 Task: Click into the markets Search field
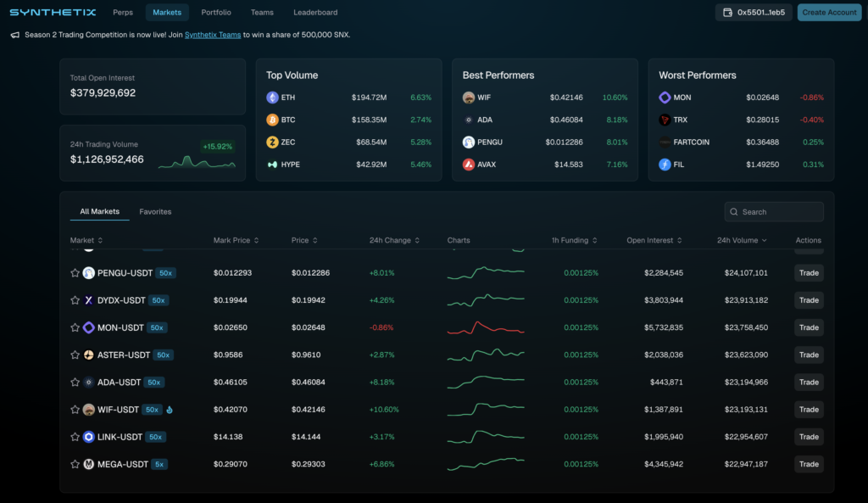click(x=778, y=212)
